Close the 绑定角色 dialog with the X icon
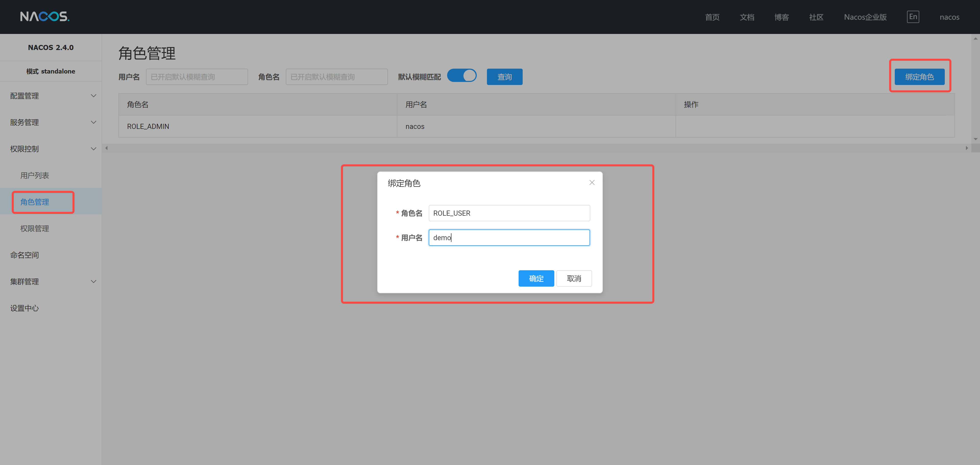Image resolution: width=980 pixels, height=465 pixels. point(592,183)
